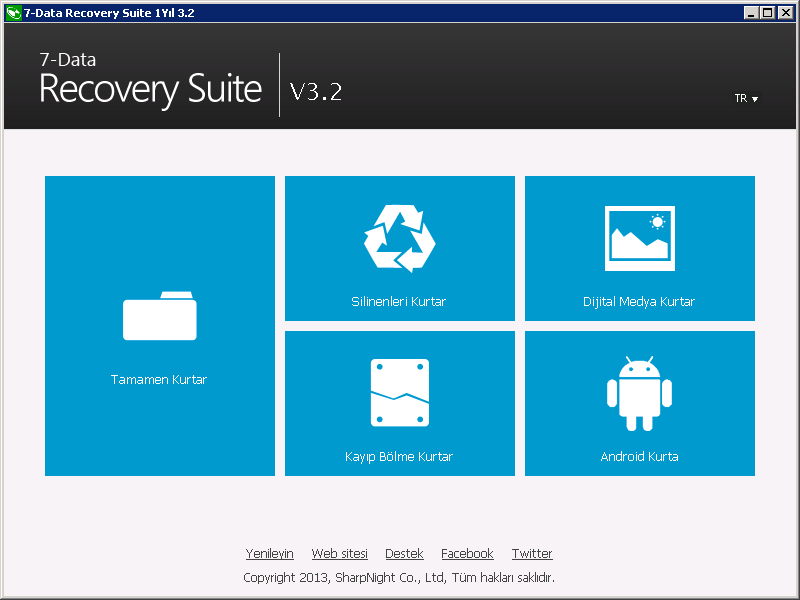The width and height of the screenshot is (800, 600).
Task: Minimize the 7-Data Recovery Suite window
Action: tap(750, 13)
